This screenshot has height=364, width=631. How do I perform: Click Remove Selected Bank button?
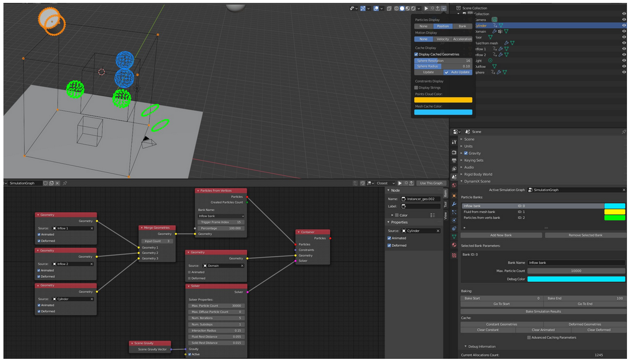[x=585, y=235]
